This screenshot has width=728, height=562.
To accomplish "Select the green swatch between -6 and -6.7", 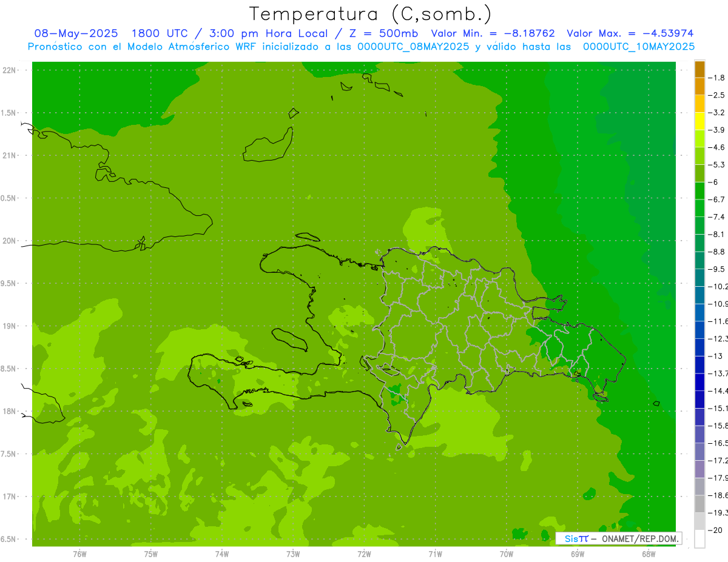I will pos(700,191).
